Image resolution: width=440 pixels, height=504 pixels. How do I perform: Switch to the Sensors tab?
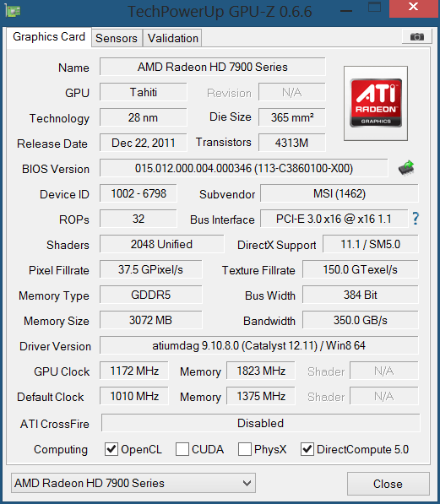pyautogui.click(x=117, y=38)
